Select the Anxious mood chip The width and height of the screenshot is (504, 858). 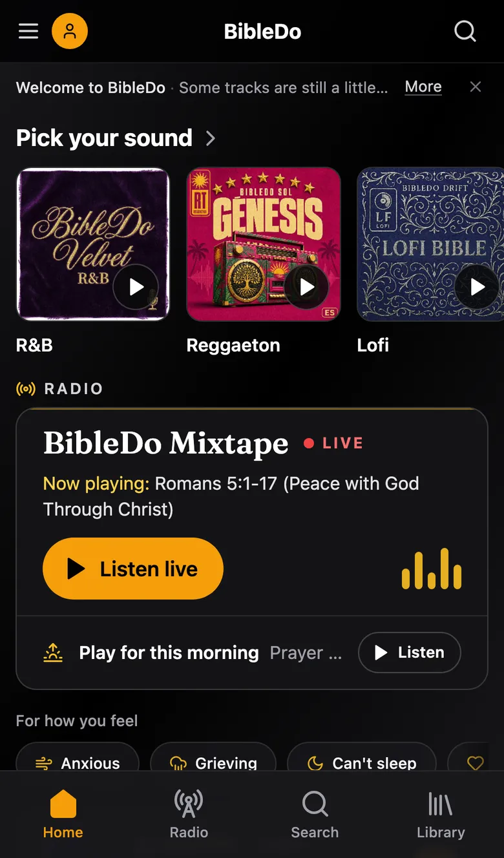tap(78, 757)
